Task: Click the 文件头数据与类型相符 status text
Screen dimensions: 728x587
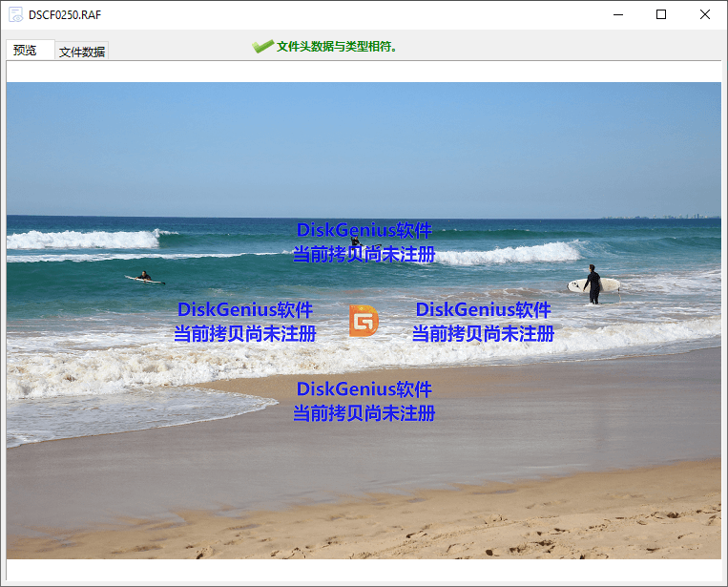Action: tap(337, 47)
